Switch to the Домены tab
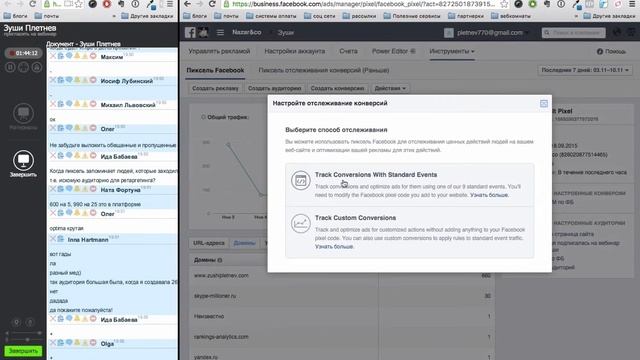640x360 pixels. (244, 243)
